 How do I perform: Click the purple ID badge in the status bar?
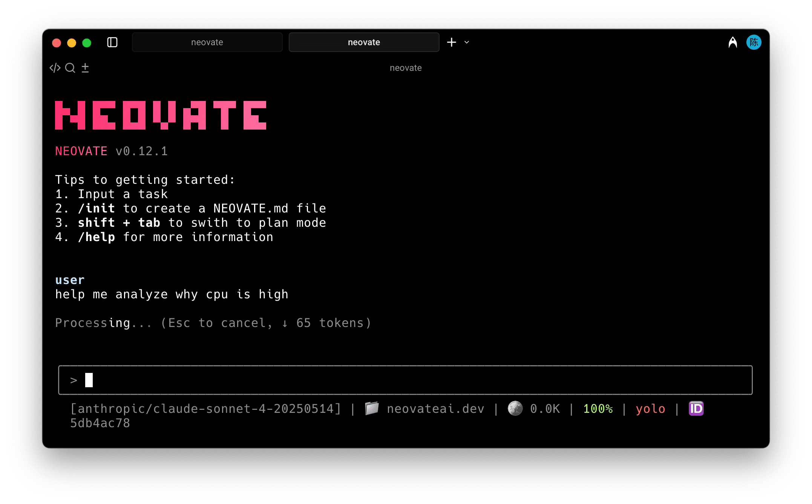pyautogui.click(x=696, y=408)
